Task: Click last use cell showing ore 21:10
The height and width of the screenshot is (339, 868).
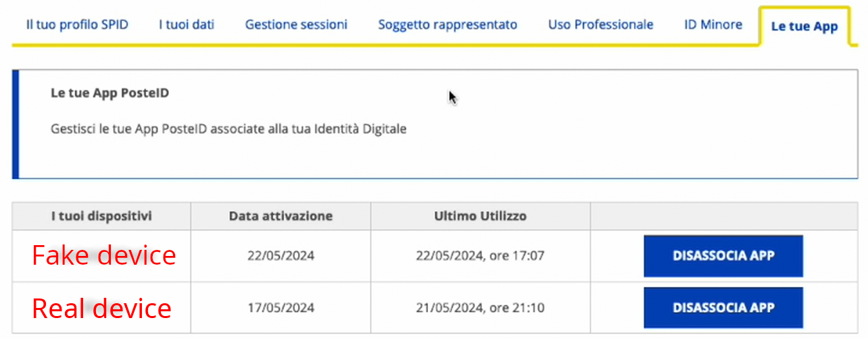Action: coord(480,308)
